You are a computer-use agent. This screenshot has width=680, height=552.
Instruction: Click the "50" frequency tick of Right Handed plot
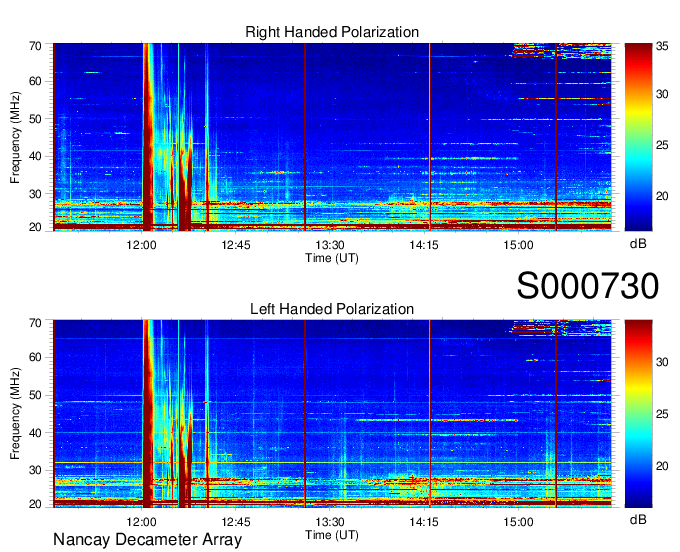(x=35, y=119)
